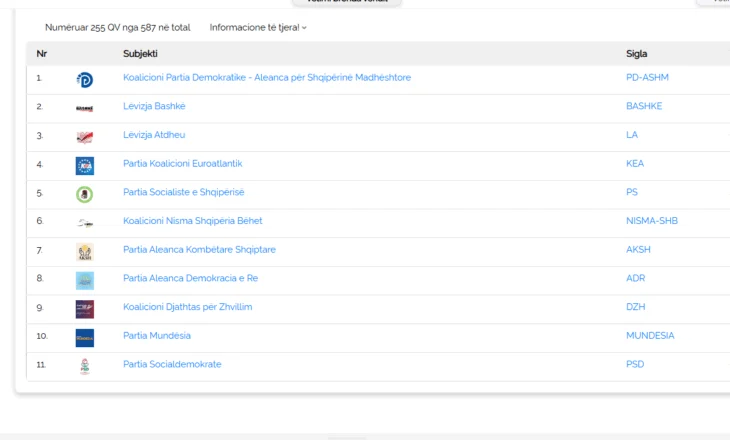Open Partia Socialiste e Shqipërisë link
The width and height of the screenshot is (730, 440).
click(x=183, y=192)
